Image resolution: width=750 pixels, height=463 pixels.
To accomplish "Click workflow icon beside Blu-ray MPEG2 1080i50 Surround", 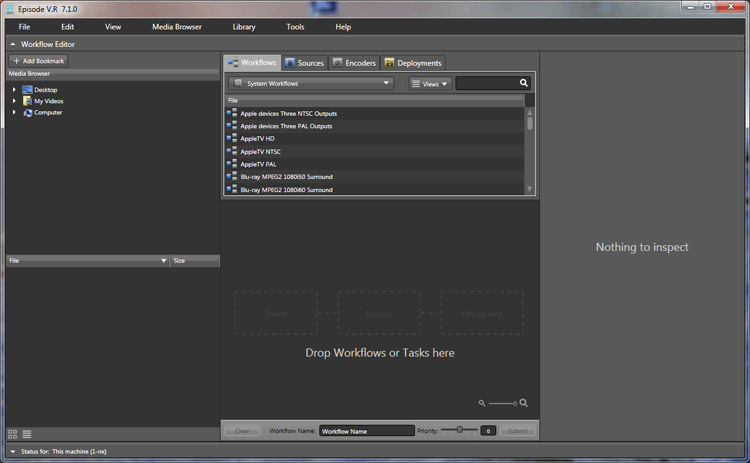I will tap(232, 176).
